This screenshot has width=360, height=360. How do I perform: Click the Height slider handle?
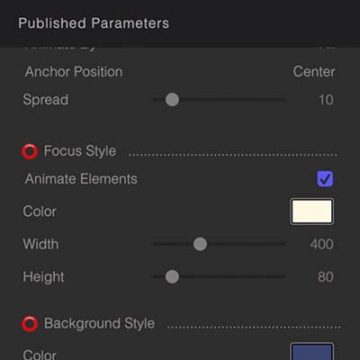coord(172,277)
